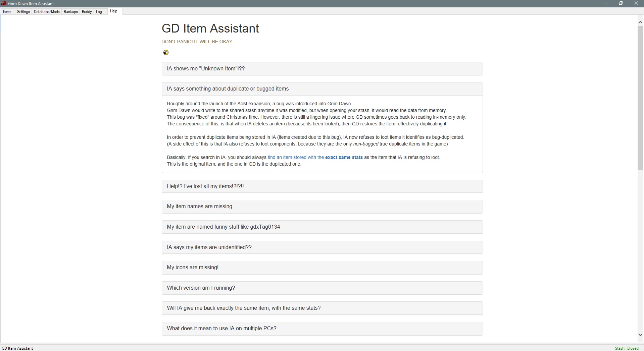
Task: Click 'Stash: Closed' status text
Action: click(x=627, y=348)
